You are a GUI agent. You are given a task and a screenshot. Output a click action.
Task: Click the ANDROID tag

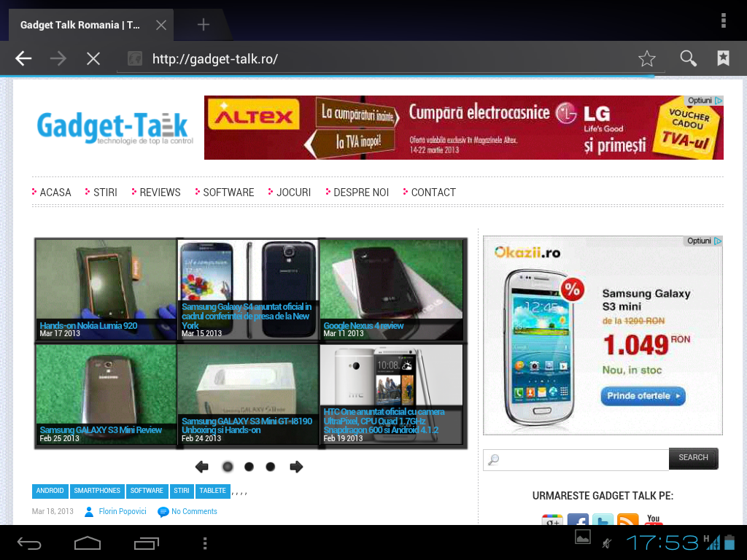click(50, 491)
